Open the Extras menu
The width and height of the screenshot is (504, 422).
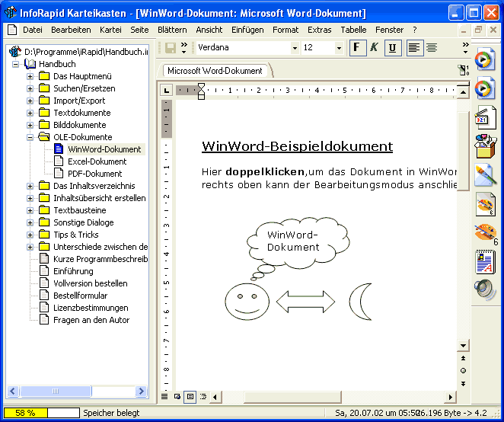click(x=320, y=30)
